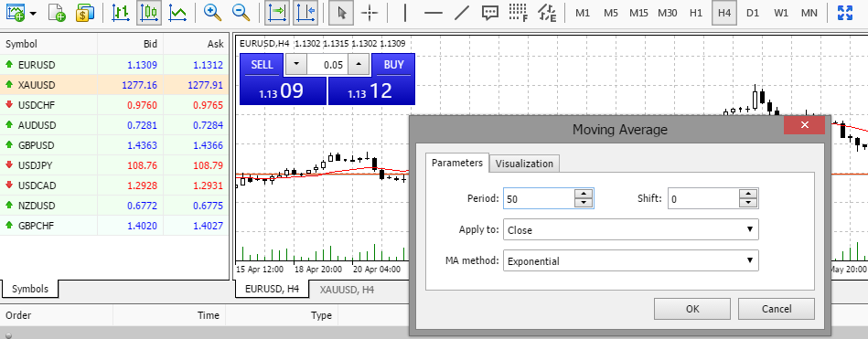868x339 pixels.
Task: Toggle the chart shift button
Action: pyautogui.click(x=305, y=13)
